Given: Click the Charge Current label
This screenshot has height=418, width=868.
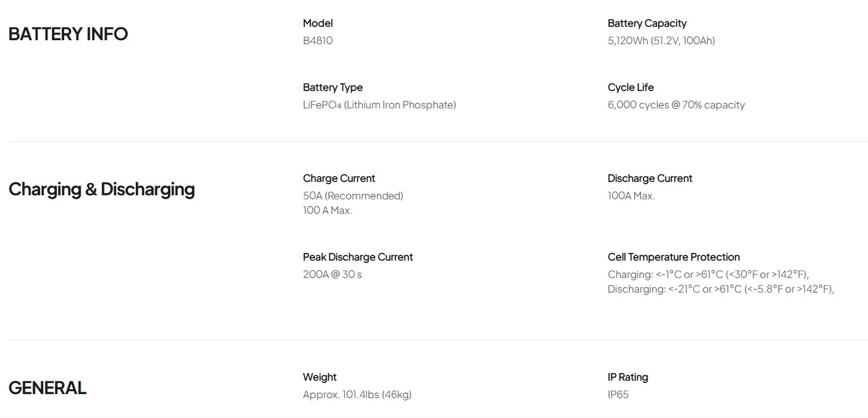Looking at the screenshot, I should (338, 178).
